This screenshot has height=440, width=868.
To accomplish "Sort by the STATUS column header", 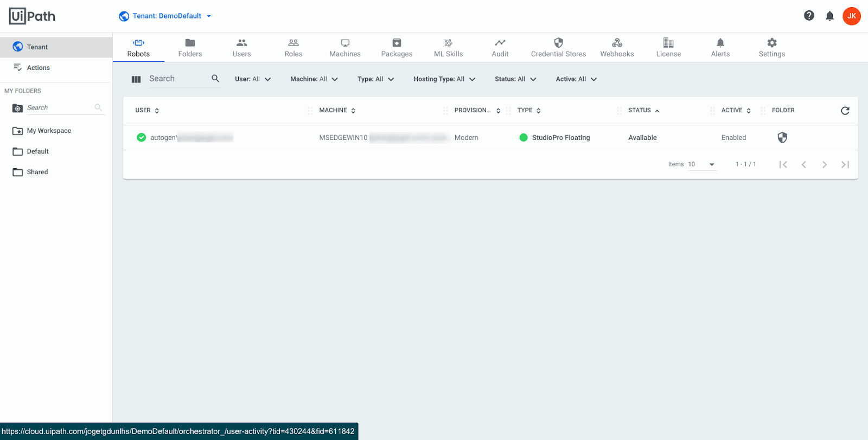I will [643, 111].
